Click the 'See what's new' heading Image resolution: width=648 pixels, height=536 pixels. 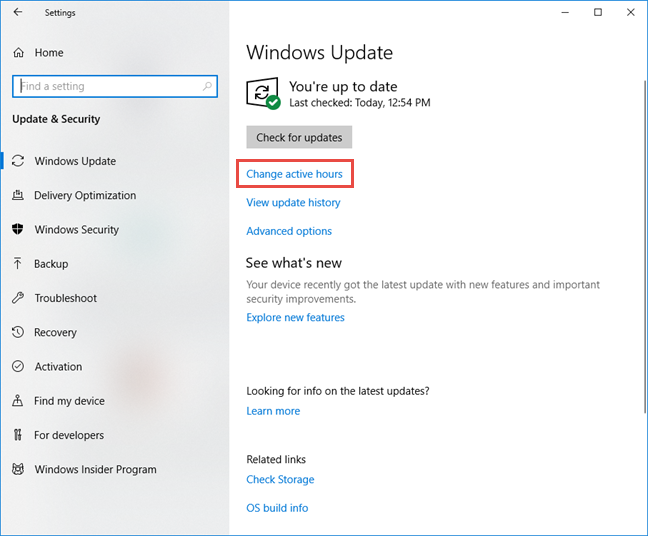294,263
